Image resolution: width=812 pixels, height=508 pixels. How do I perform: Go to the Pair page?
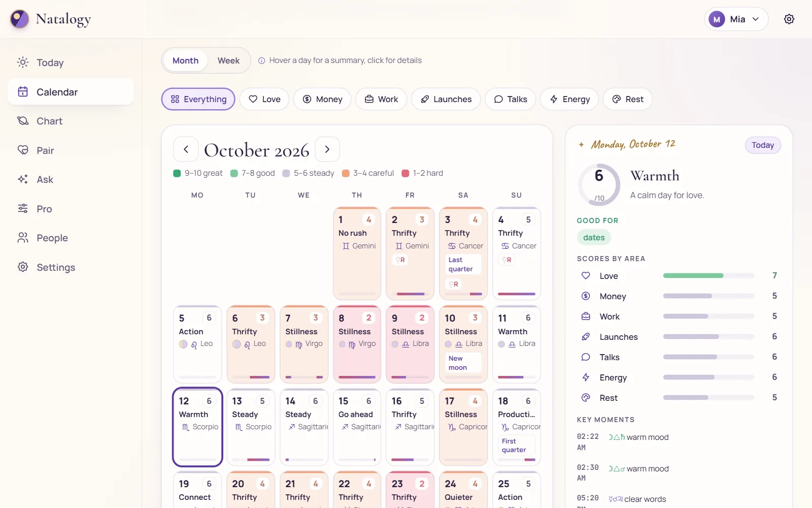[x=71, y=150]
